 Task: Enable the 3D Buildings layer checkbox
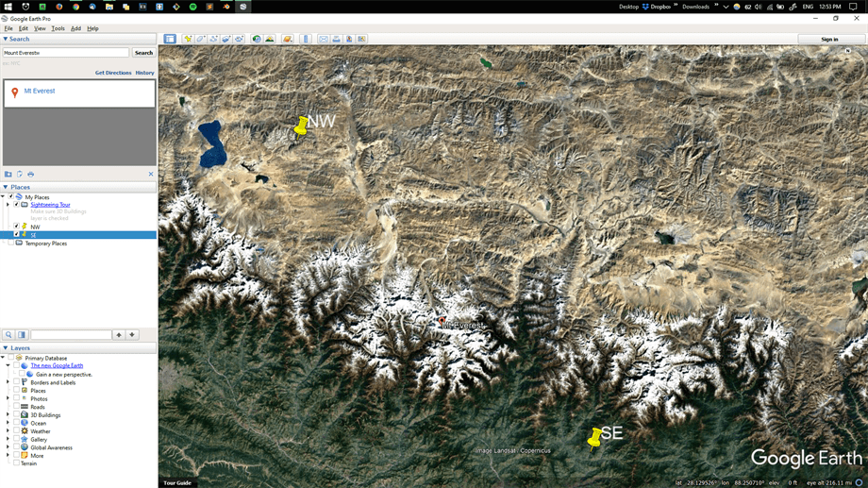point(16,415)
